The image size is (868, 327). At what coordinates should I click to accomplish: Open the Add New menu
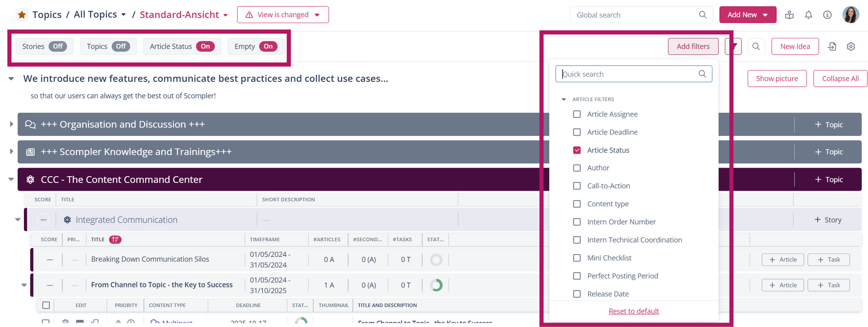pyautogui.click(x=747, y=15)
